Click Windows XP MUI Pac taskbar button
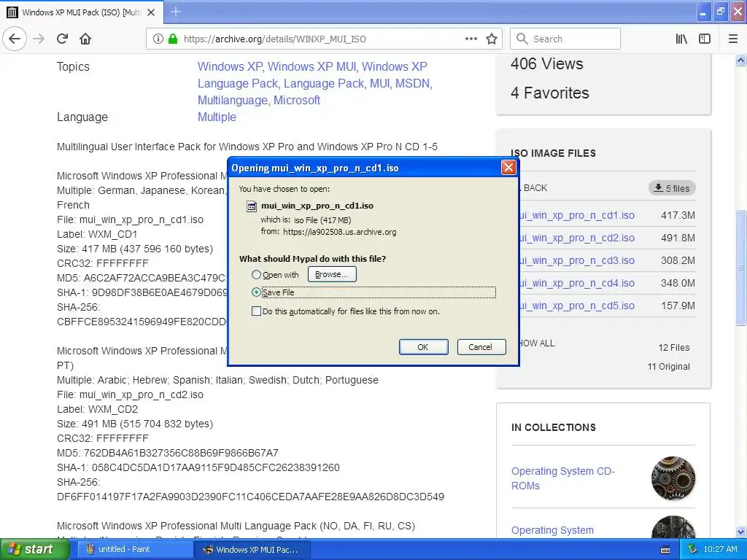 pyautogui.click(x=252, y=550)
